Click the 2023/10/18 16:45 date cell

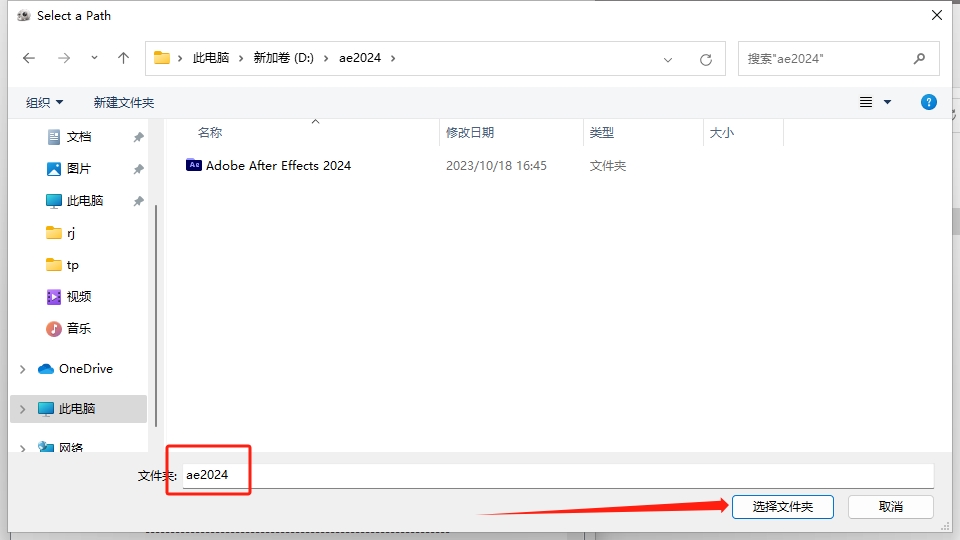(x=496, y=165)
